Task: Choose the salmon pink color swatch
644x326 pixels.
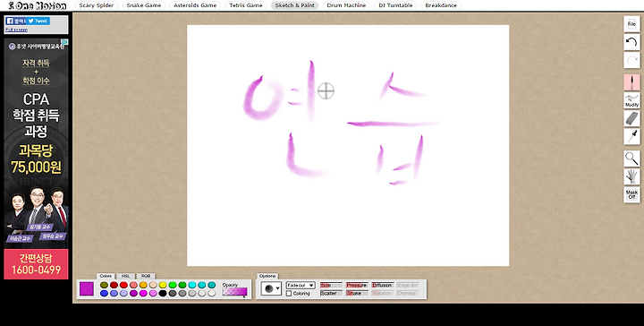Action: (133, 285)
